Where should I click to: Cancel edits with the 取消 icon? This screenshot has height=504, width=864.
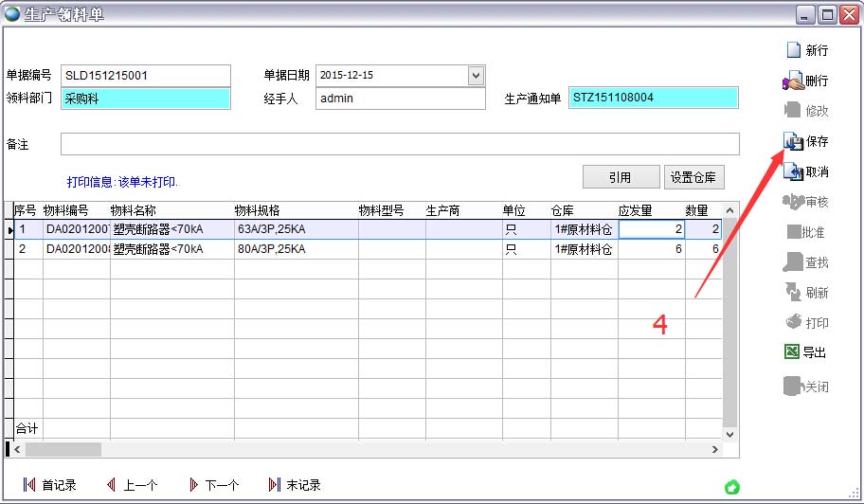793,172
